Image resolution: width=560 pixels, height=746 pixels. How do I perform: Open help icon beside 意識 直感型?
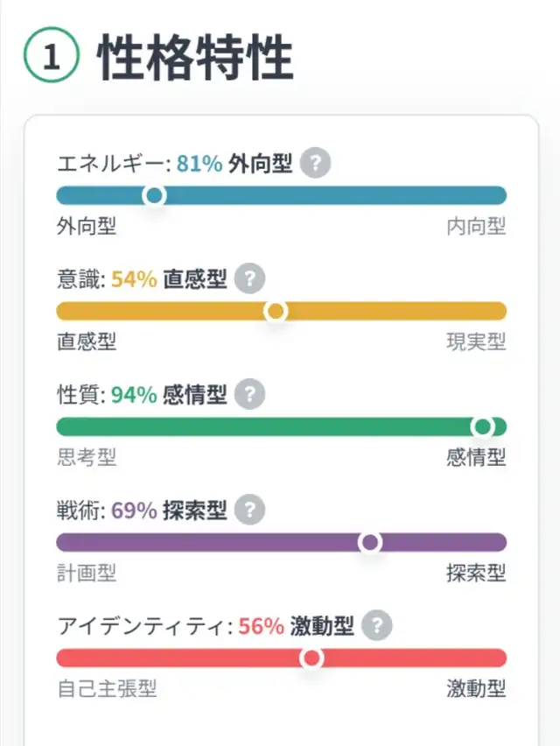[250, 279]
